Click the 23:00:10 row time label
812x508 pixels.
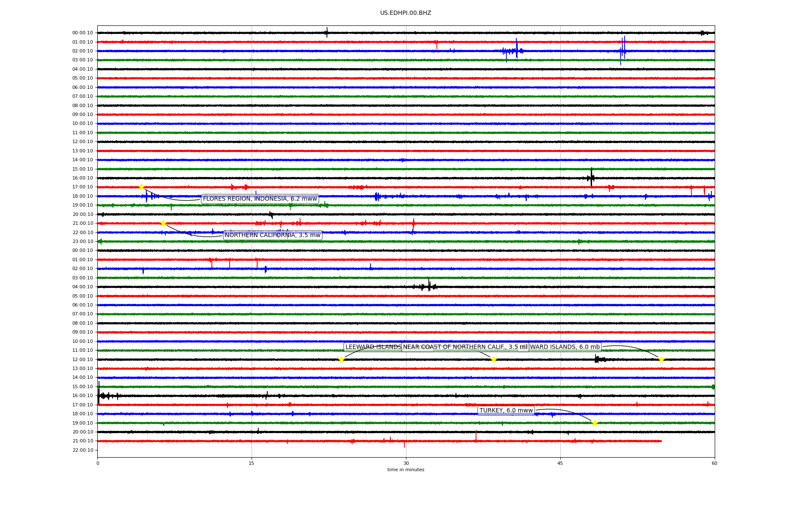point(82,242)
